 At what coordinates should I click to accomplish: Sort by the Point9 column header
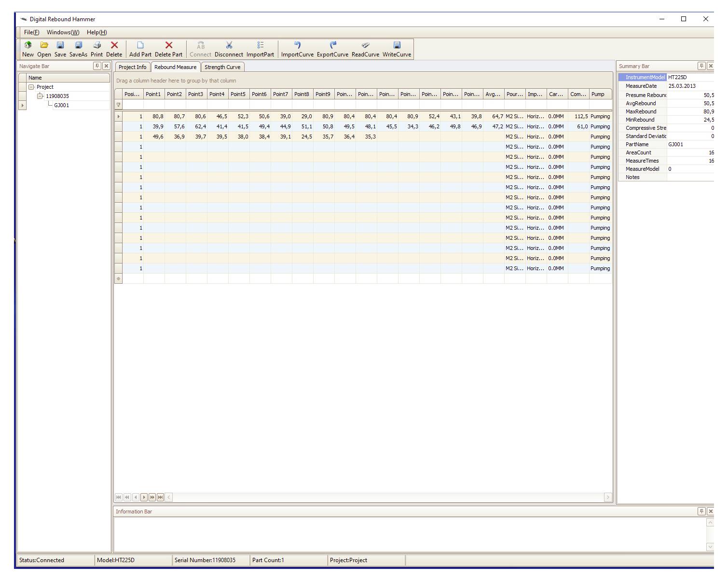point(324,94)
